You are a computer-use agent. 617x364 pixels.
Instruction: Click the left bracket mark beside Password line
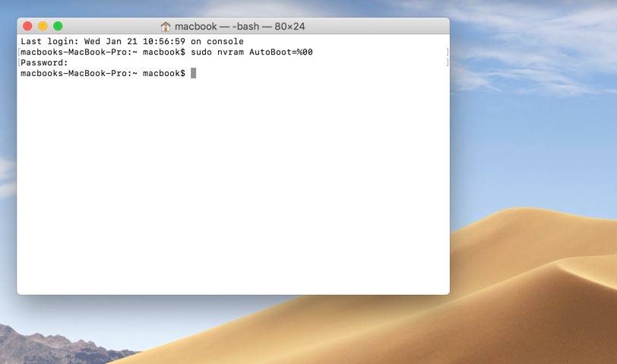coord(19,62)
